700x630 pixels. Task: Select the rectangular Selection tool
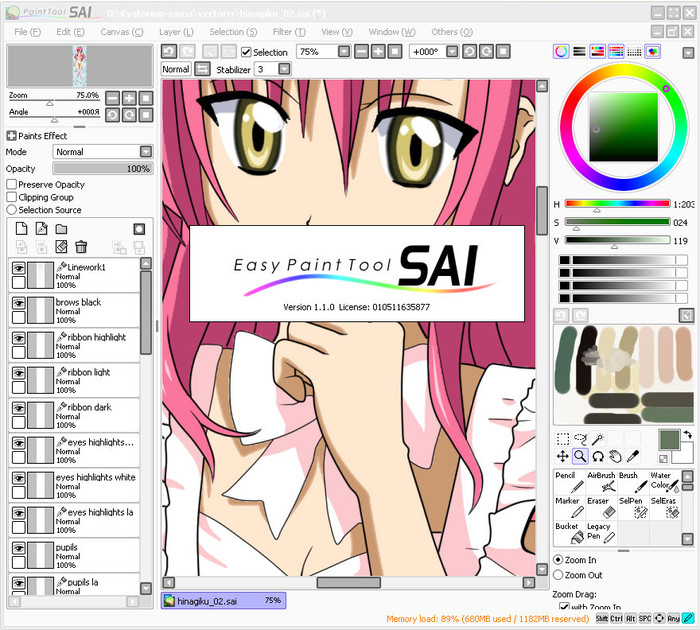point(562,439)
